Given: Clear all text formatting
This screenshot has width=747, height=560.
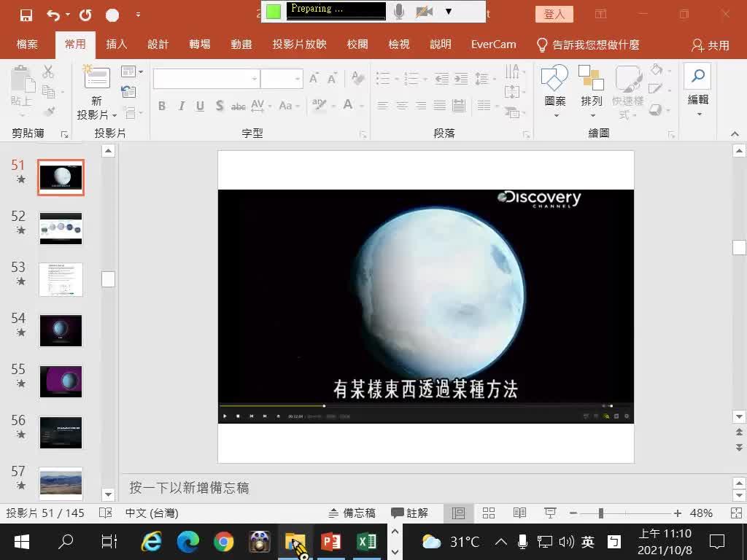Looking at the screenshot, I should pos(357,78).
